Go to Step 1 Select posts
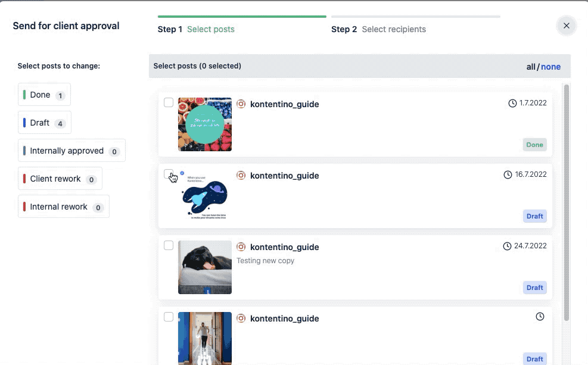The width and height of the screenshot is (588, 365). pyautogui.click(x=196, y=29)
